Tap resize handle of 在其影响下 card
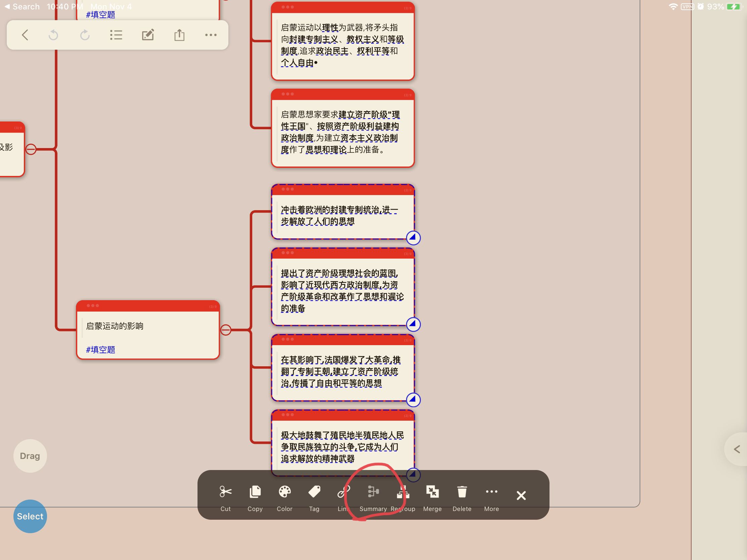The width and height of the screenshot is (747, 560). tap(413, 400)
